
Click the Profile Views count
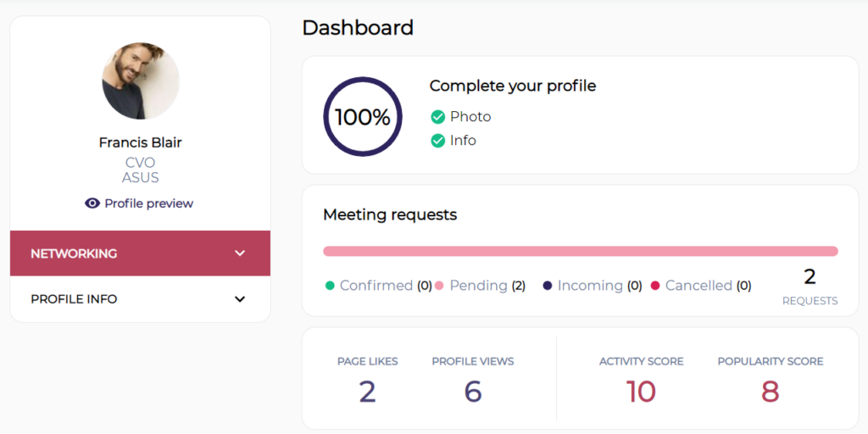pos(473,392)
